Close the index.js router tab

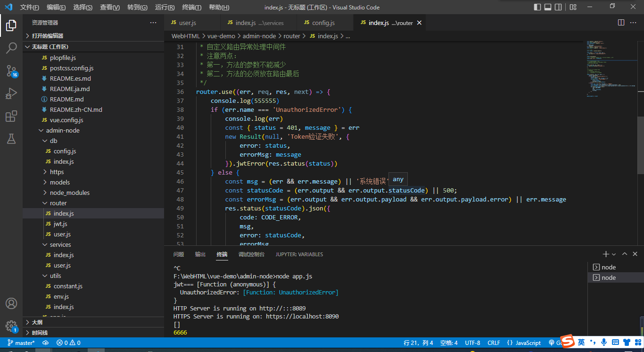click(x=419, y=23)
